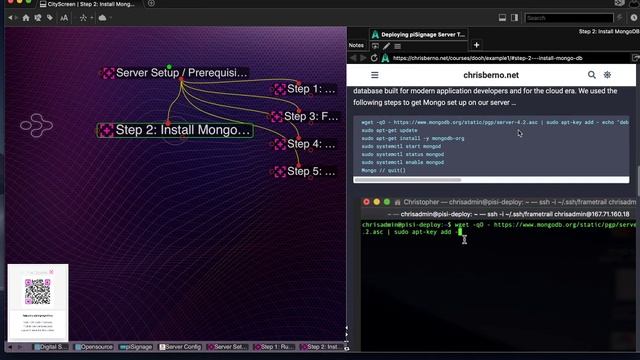Click the chrisberno.net site title
640x360 pixels.
pyautogui.click(x=491, y=75)
